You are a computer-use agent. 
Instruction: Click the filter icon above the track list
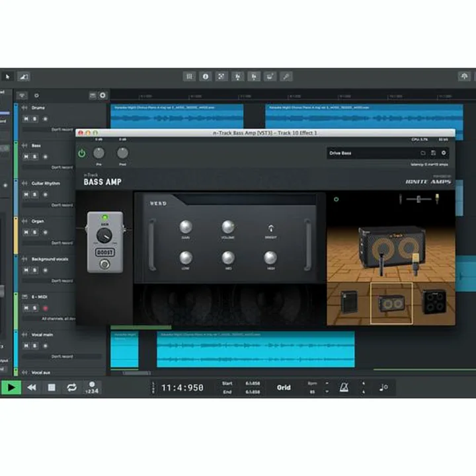[22, 96]
